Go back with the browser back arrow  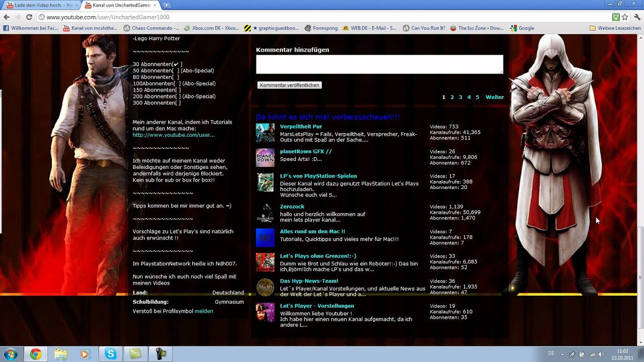pyautogui.click(x=7, y=17)
